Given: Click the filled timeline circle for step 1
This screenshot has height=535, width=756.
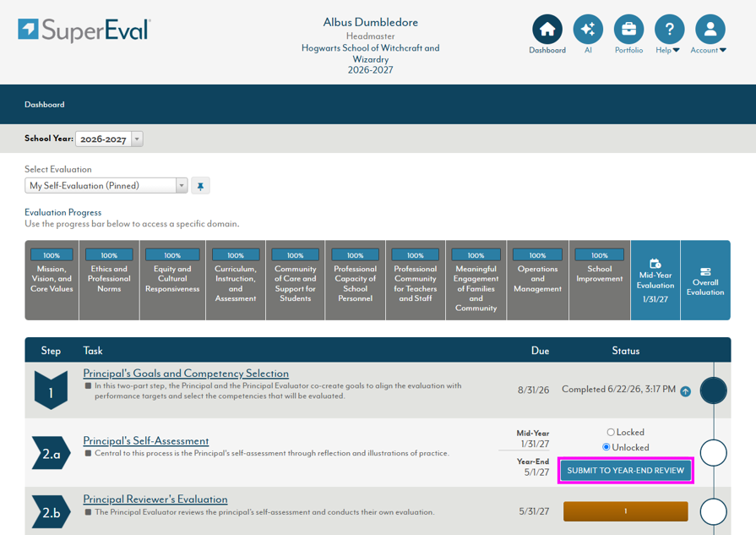Looking at the screenshot, I should [713, 390].
